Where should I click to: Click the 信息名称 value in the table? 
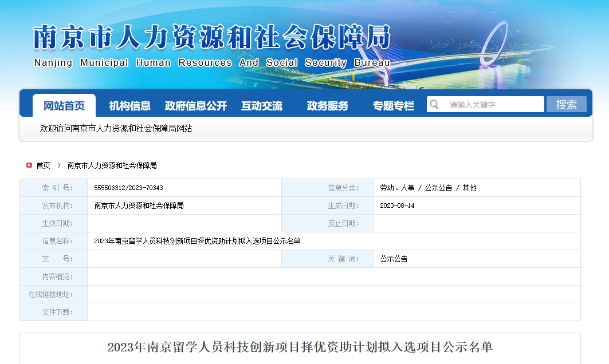pyautogui.click(x=197, y=241)
